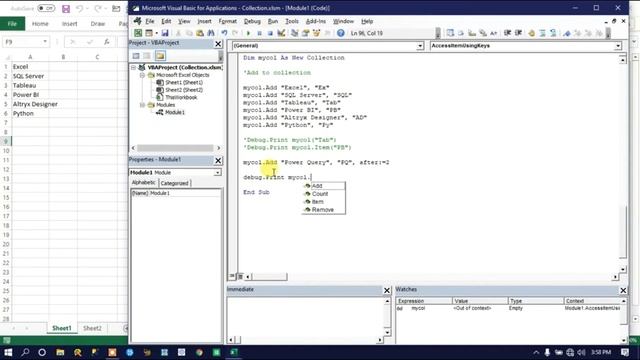Select the Alphabetic properties tab
Image resolution: width=640 pixels, height=360 pixels.
tap(144, 183)
